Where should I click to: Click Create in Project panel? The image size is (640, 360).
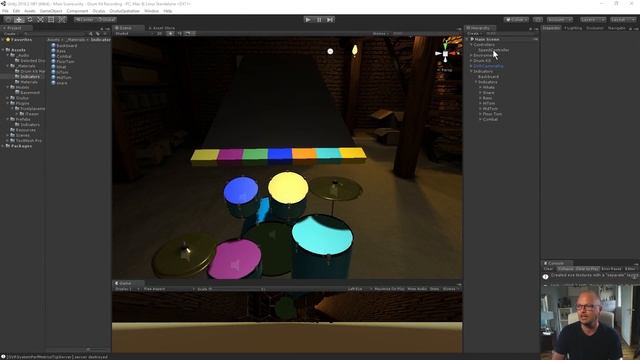click(x=10, y=33)
